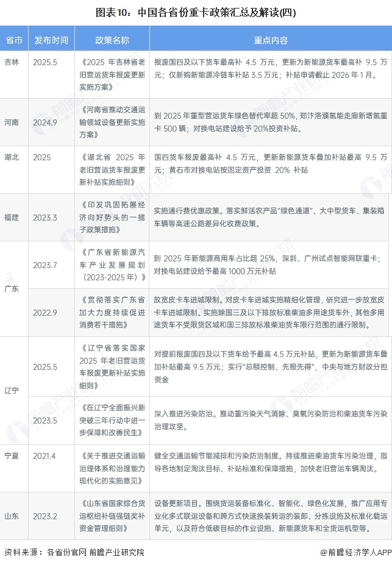392x565 pixels.
Task: Select the date 2024.9 in 河南 row
Action: pyautogui.click(x=45, y=123)
